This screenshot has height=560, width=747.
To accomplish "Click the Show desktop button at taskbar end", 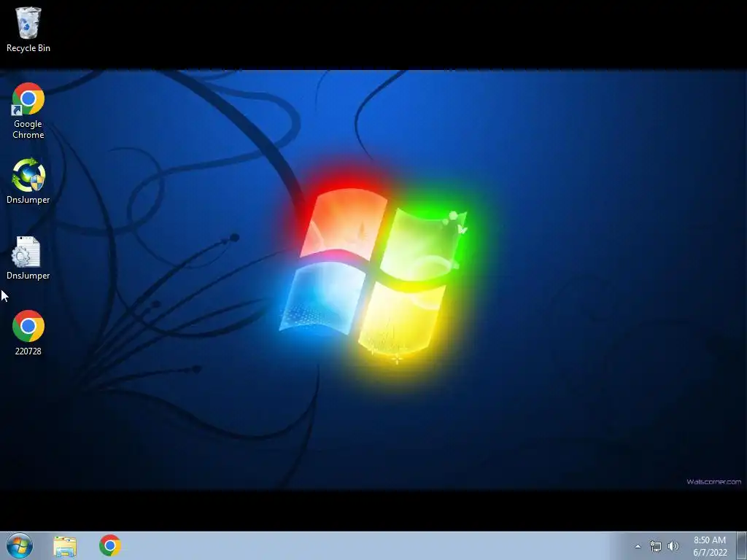I will pyautogui.click(x=741, y=545).
